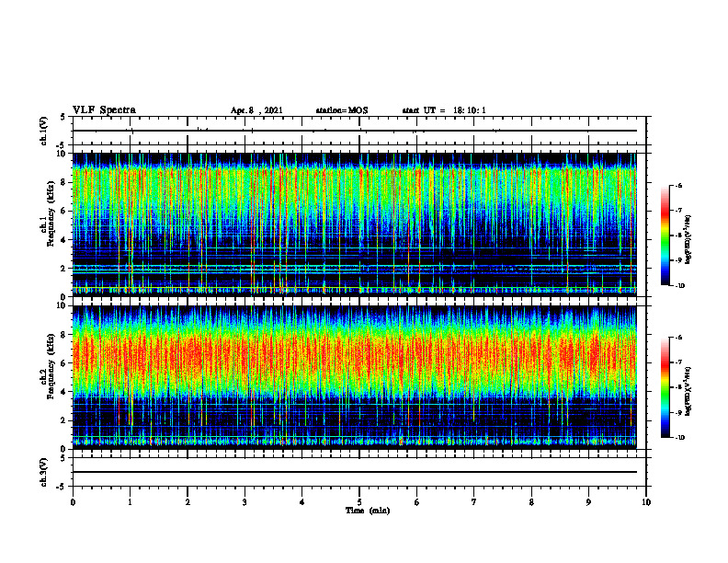Click the "-10" tick on ch.1 colorbar
The width and height of the screenshot is (728, 563).
(679, 286)
